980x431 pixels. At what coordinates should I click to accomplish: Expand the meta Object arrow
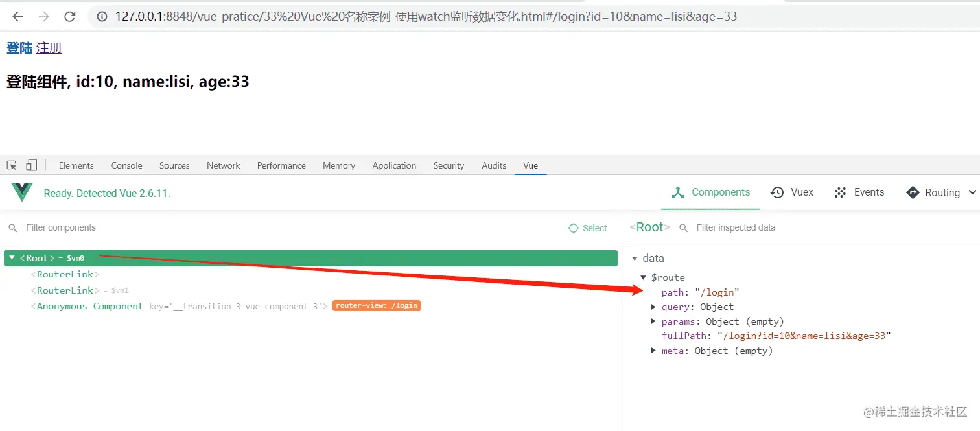(x=653, y=351)
